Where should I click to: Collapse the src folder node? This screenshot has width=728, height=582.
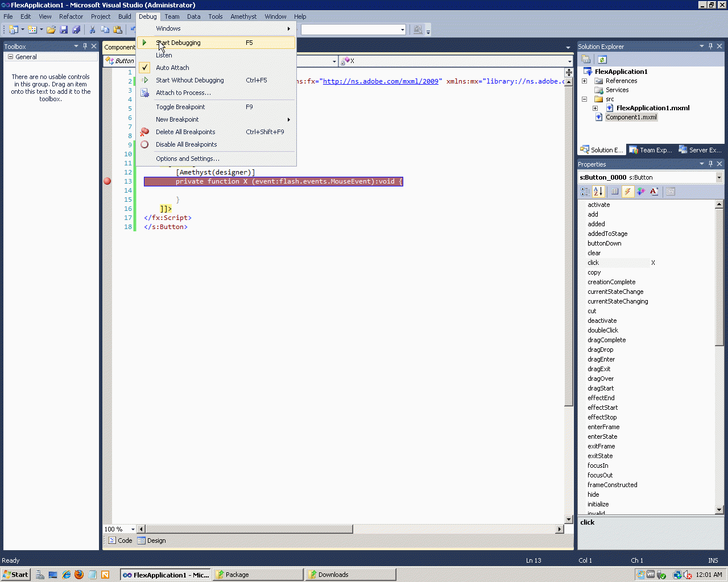pos(584,99)
